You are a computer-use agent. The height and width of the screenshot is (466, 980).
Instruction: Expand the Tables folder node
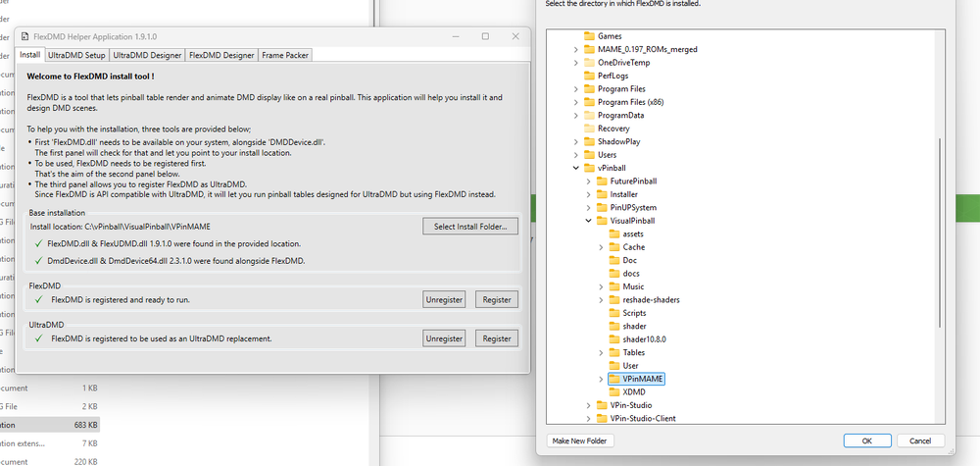coord(601,352)
